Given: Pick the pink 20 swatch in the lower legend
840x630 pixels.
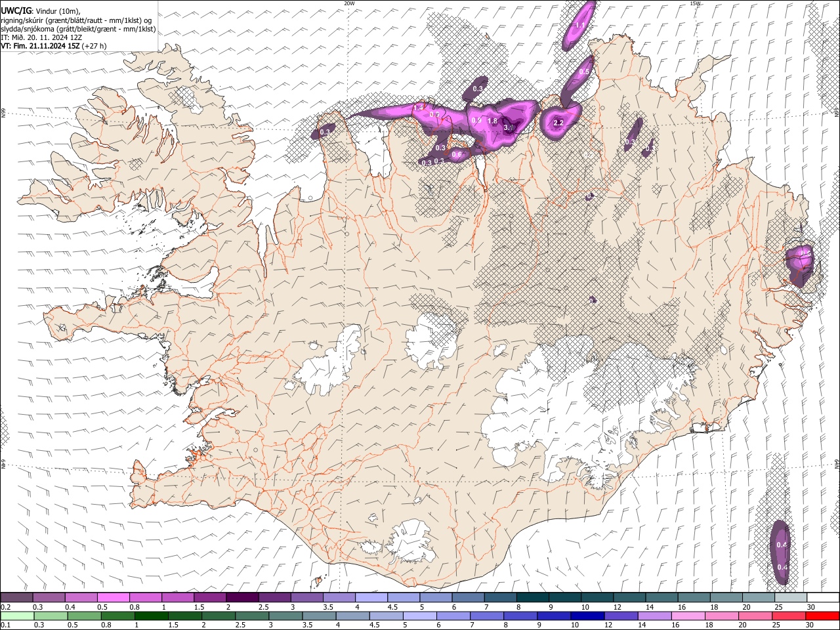Looking at the screenshot, I should click(755, 616).
